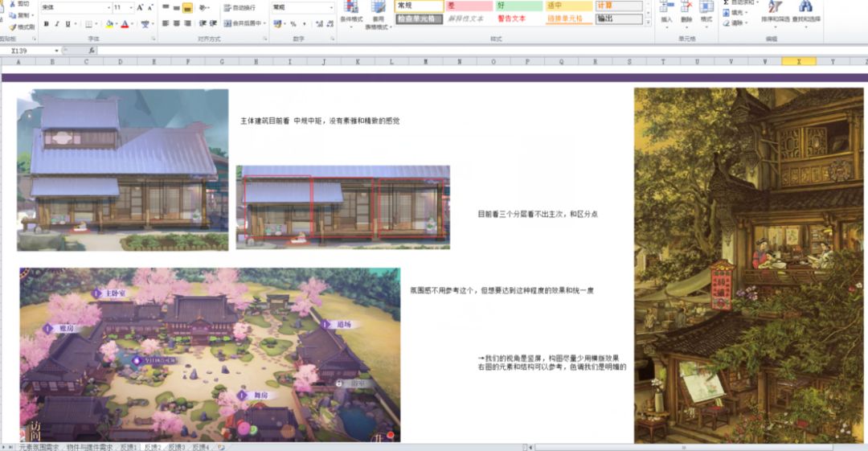Open Sort and Filter
Screen dimensions: 868x451
[x=775, y=12]
